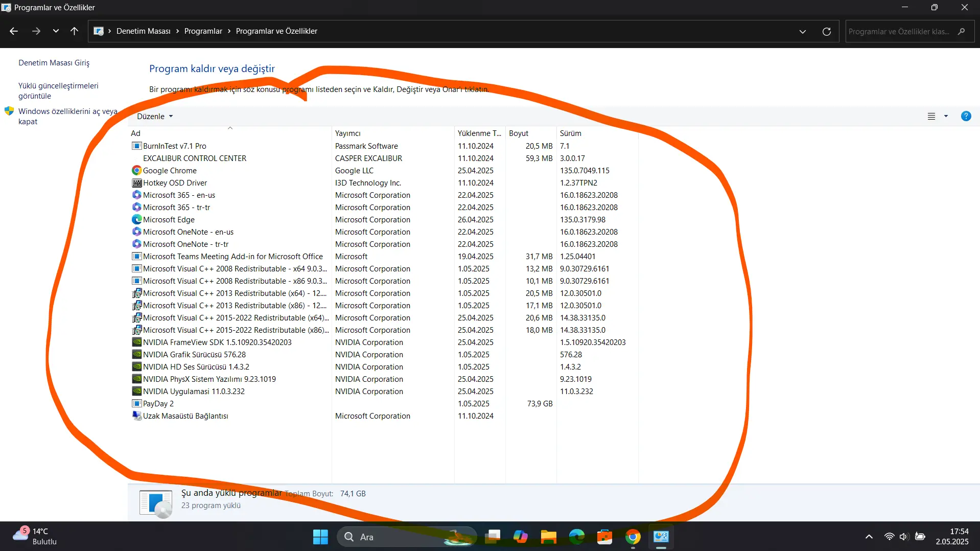Select Microsoft OneNote - tr-tr entry
The width and height of the screenshot is (980, 551).
(185, 244)
